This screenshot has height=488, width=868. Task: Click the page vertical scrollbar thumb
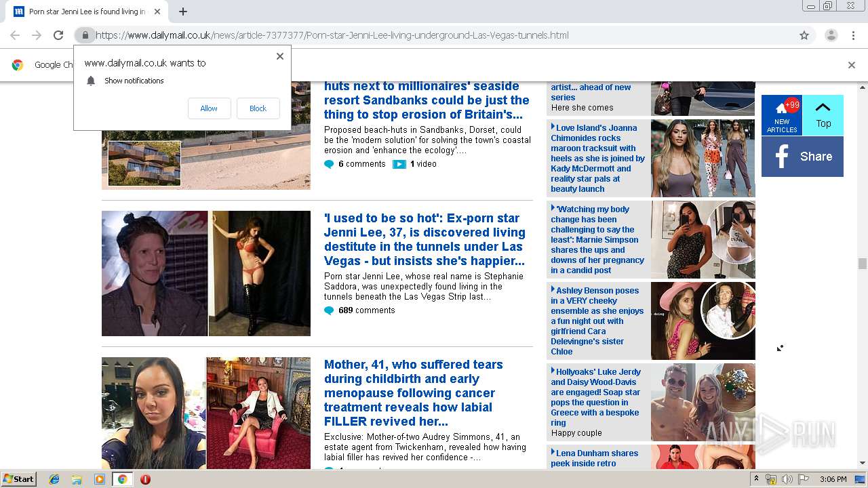[x=862, y=264]
